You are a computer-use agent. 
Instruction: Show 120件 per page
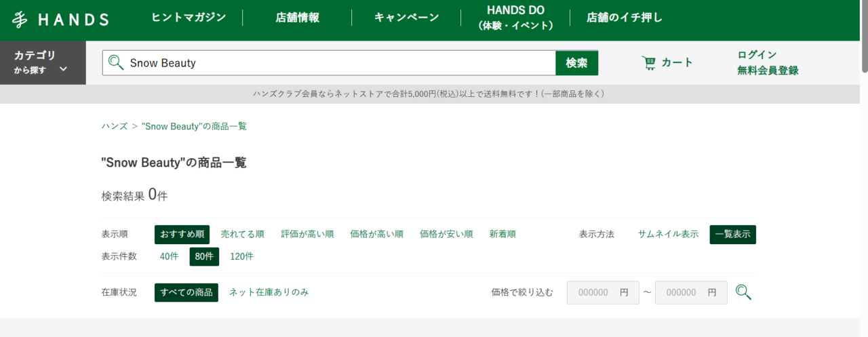pos(242,257)
